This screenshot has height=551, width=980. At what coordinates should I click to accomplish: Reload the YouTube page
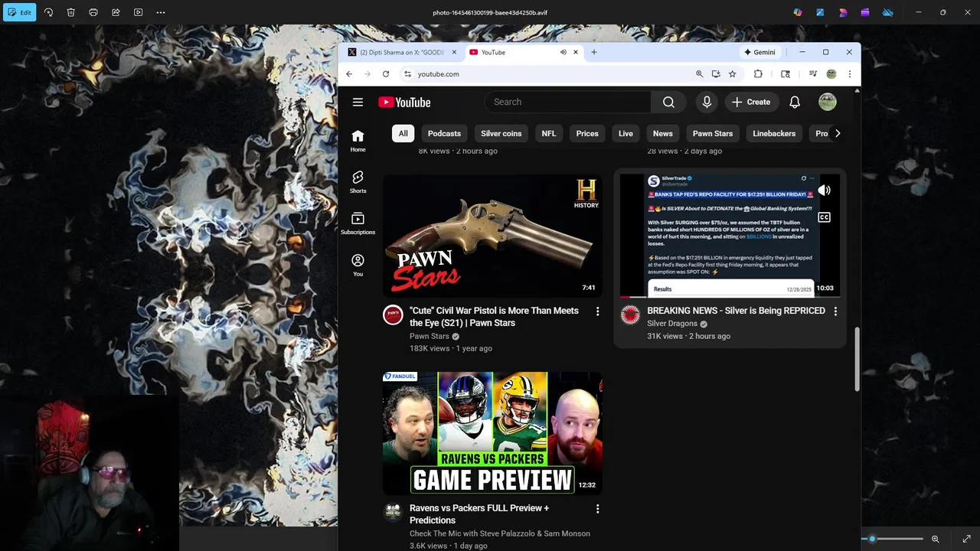(x=386, y=74)
